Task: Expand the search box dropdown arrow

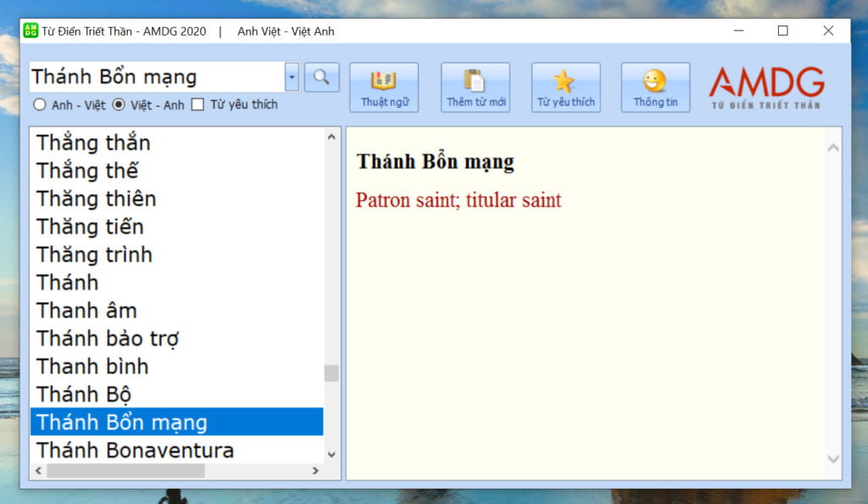Action: [x=292, y=77]
